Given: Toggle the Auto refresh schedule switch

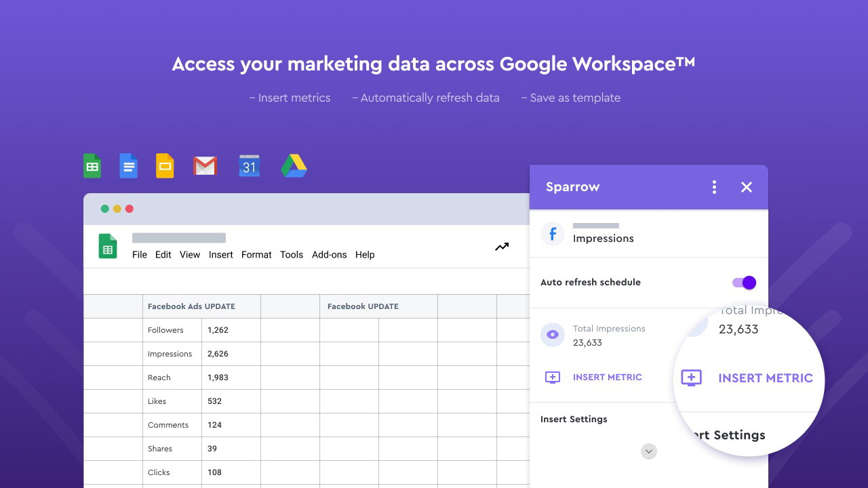Looking at the screenshot, I should [744, 283].
